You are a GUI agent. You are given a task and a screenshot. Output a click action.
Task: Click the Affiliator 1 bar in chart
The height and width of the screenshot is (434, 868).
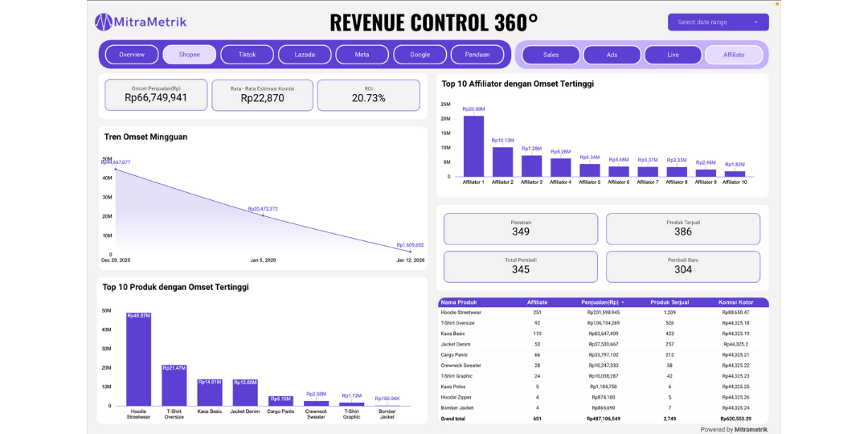click(x=473, y=146)
